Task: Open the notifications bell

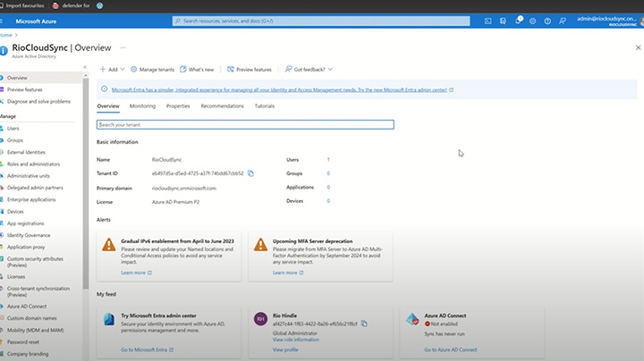Action: tap(520, 20)
